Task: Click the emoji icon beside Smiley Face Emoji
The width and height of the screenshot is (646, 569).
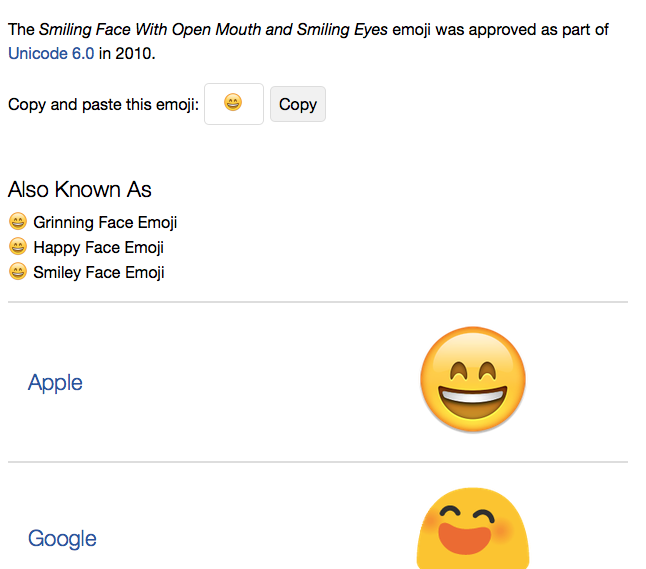Action: point(18,271)
